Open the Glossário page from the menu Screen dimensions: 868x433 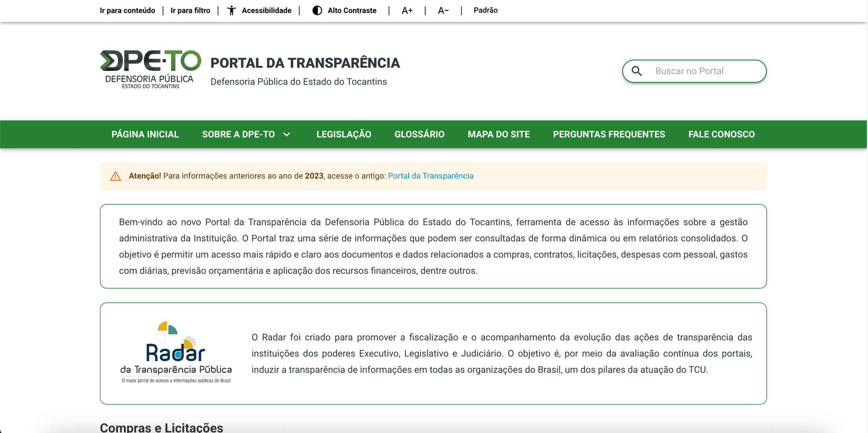coord(420,134)
